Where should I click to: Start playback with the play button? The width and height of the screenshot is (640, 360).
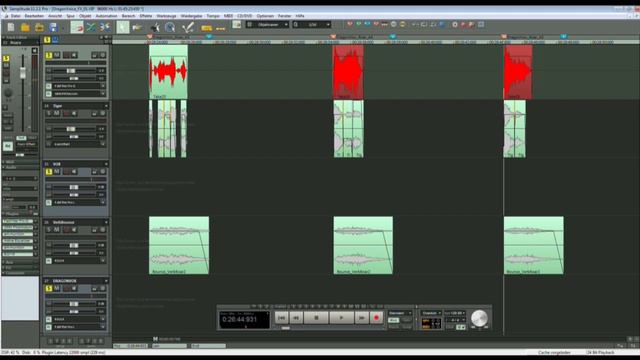coord(341,318)
